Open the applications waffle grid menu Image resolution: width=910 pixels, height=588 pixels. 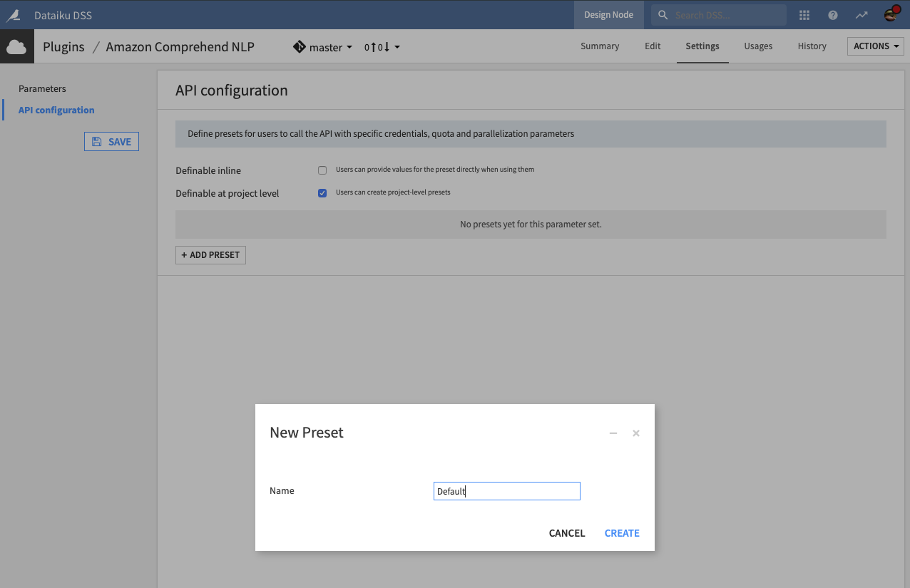(x=804, y=14)
